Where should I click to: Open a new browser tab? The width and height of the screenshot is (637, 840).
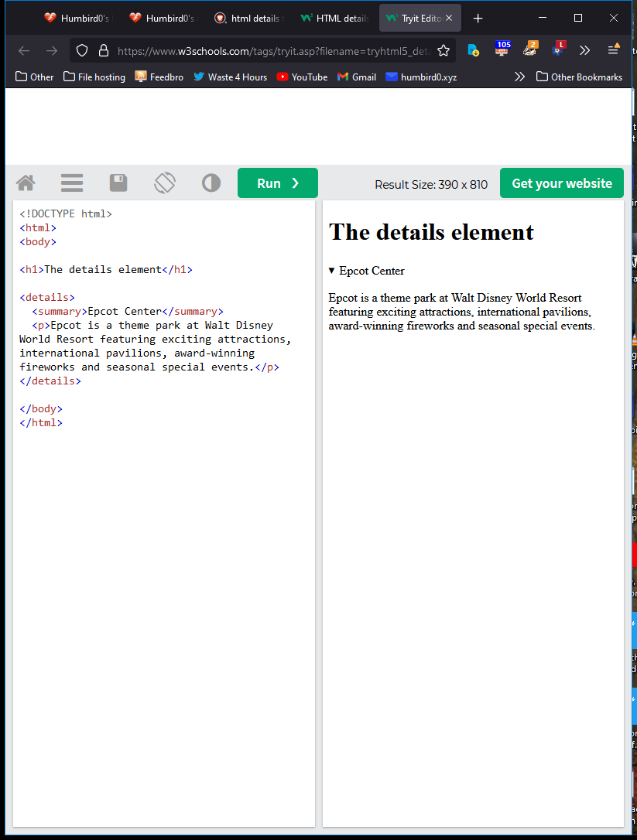point(478,18)
